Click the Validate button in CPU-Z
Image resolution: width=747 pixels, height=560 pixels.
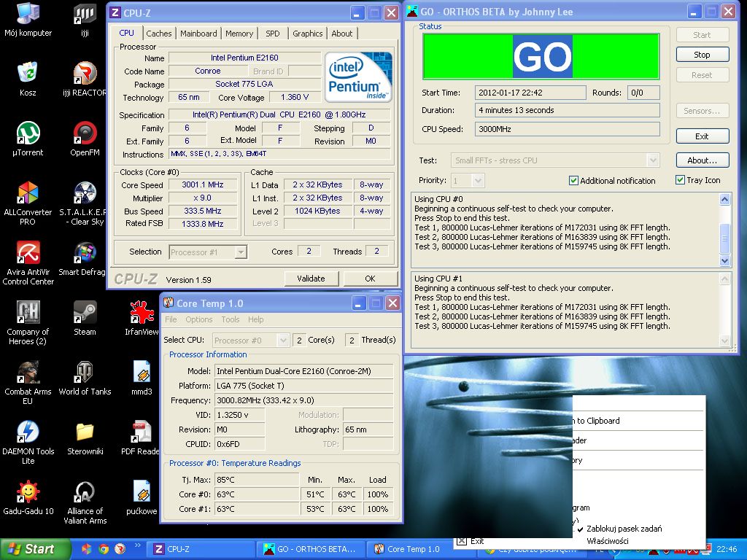pos(311,279)
